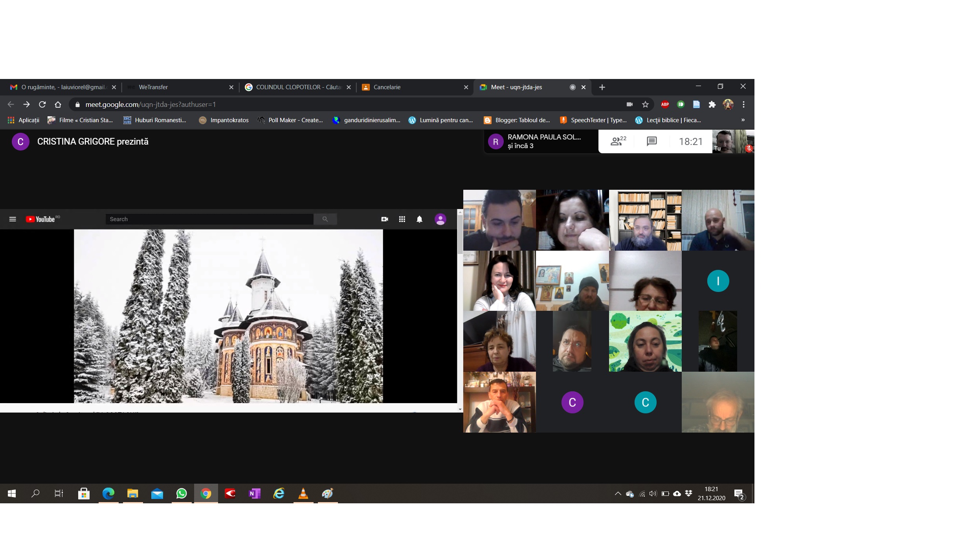Viewport: 980px width, 543px height.
Task: Show hidden system tray icons arrow
Action: coord(618,494)
